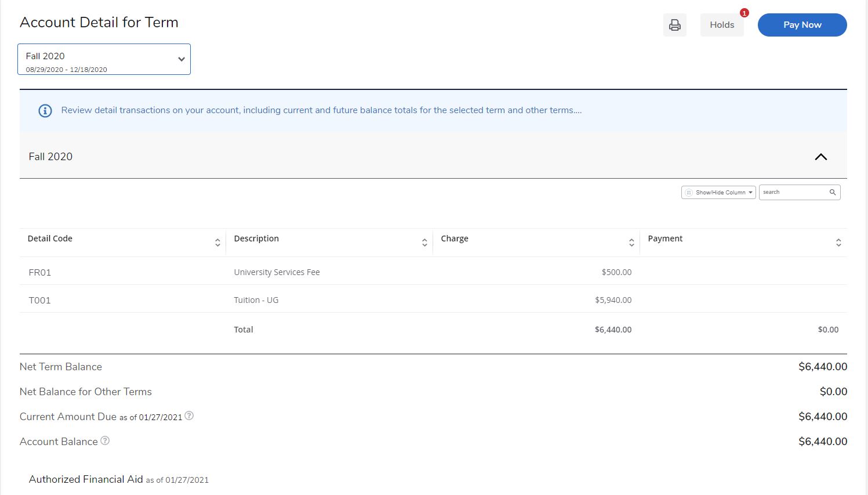Sort by Detail Code column arrows
Viewport: 868px width, 495px height.
217,243
